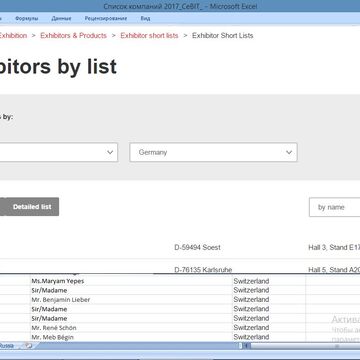Screen dimensions: 360x360
Task: Open the Рецензирование ribbon tab
Action: point(106,18)
